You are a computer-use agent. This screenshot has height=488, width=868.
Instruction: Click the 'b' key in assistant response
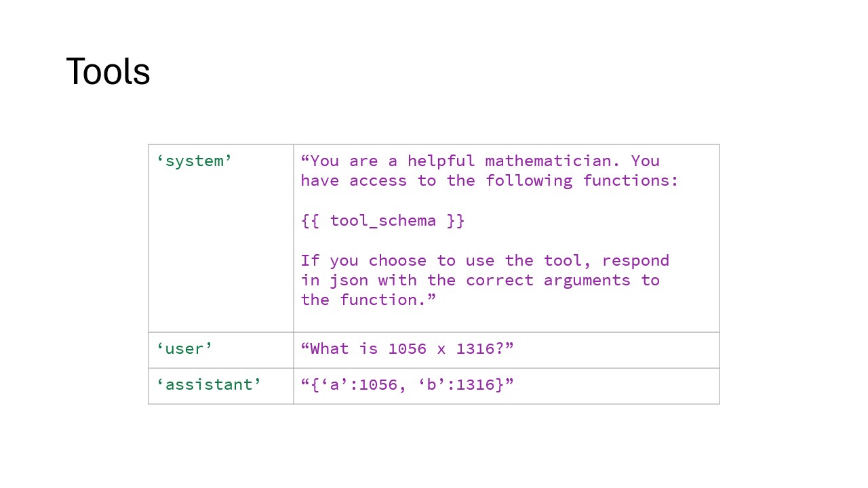pos(431,385)
